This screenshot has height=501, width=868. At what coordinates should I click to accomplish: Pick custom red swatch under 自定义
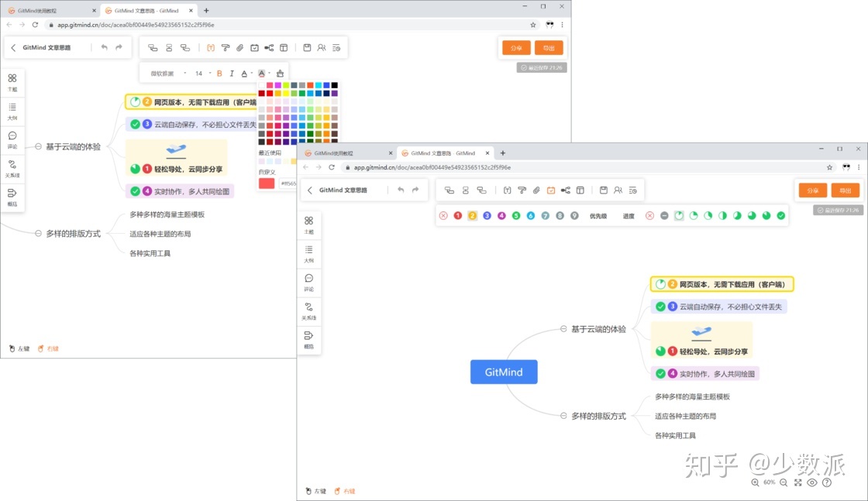(x=267, y=183)
